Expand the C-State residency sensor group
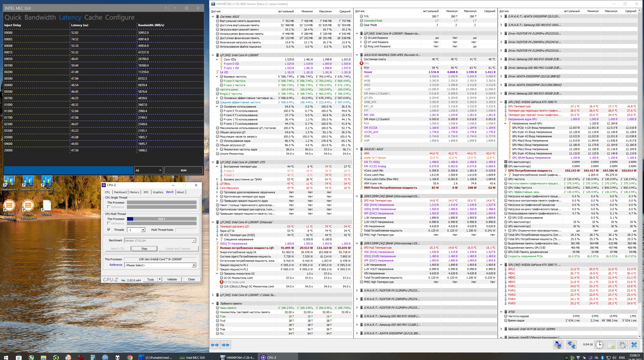The image size is (644, 360). (x=213, y=295)
